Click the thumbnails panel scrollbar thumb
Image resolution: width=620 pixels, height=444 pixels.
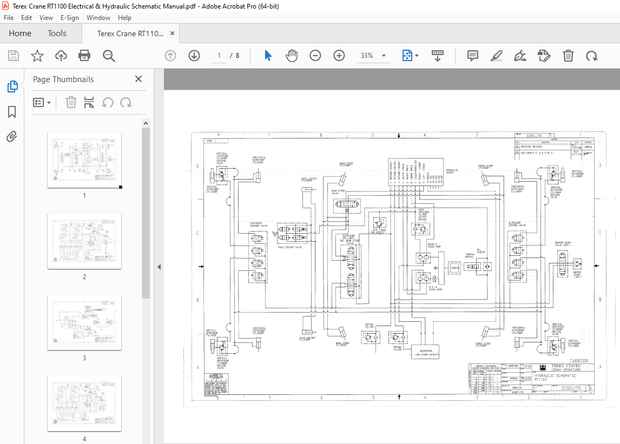click(x=146, y=213)
